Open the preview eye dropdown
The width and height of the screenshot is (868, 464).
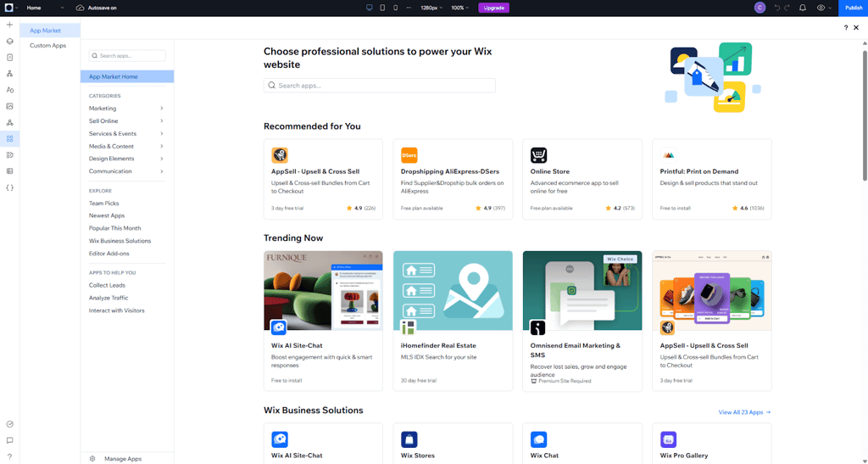pyautogui.click(x=824, y=8)
